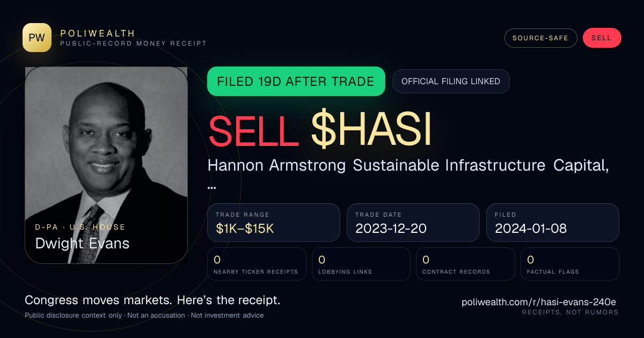Open the OFFICIAL FILING LINKED badge
This screenshot has height=338, width=644.
tap(451, 82)
